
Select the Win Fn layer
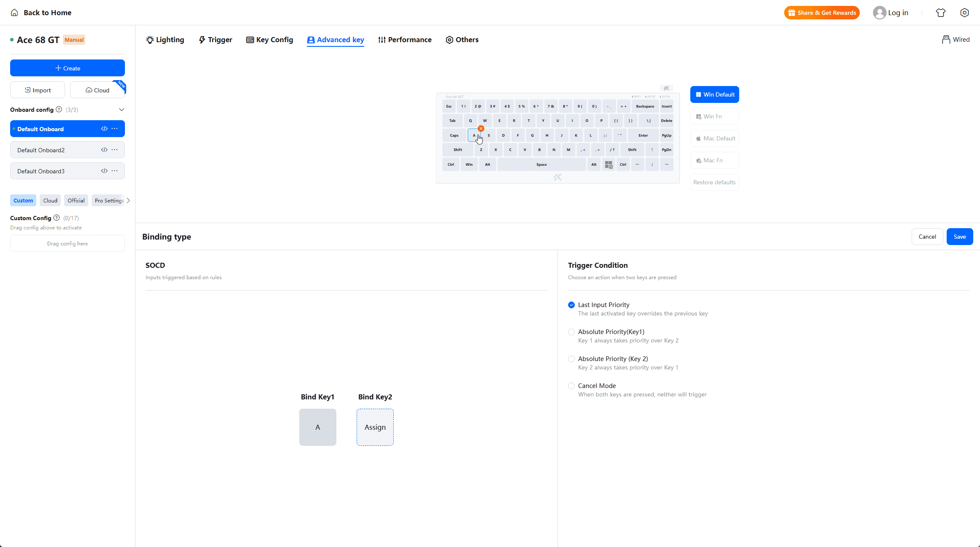tap(715, 116)
